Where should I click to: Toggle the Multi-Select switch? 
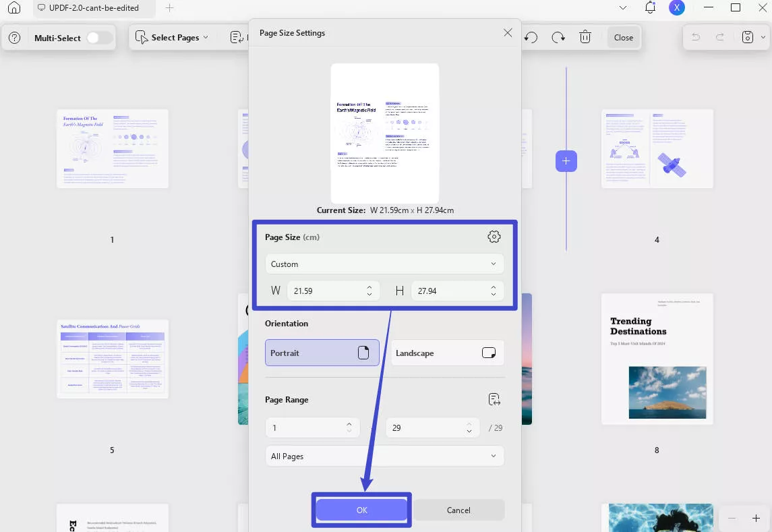(99, 38)
